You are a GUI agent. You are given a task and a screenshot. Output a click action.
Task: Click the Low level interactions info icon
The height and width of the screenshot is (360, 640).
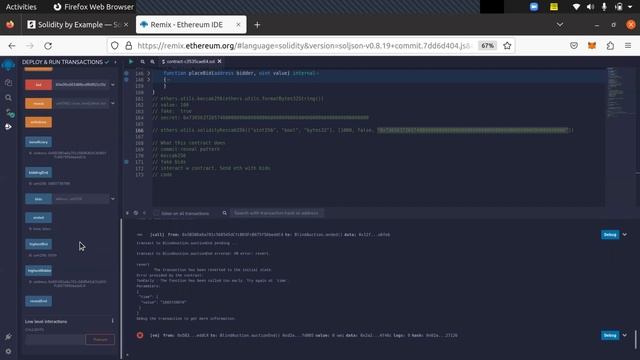(113, 321)
